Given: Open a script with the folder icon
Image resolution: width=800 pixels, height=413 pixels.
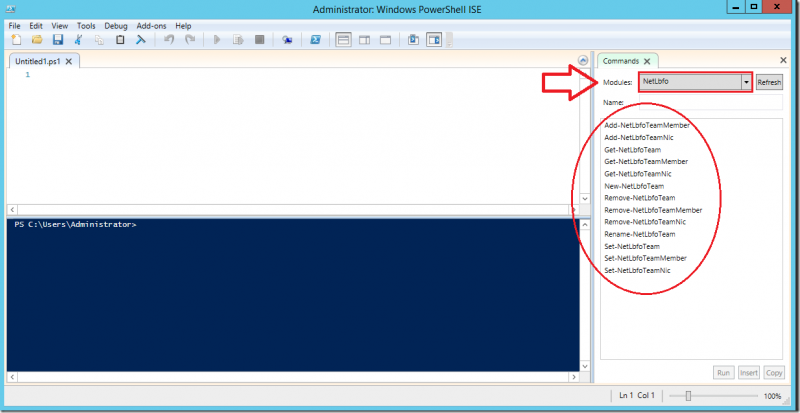Looking at the screenshot, I should [x=37, y=39].
